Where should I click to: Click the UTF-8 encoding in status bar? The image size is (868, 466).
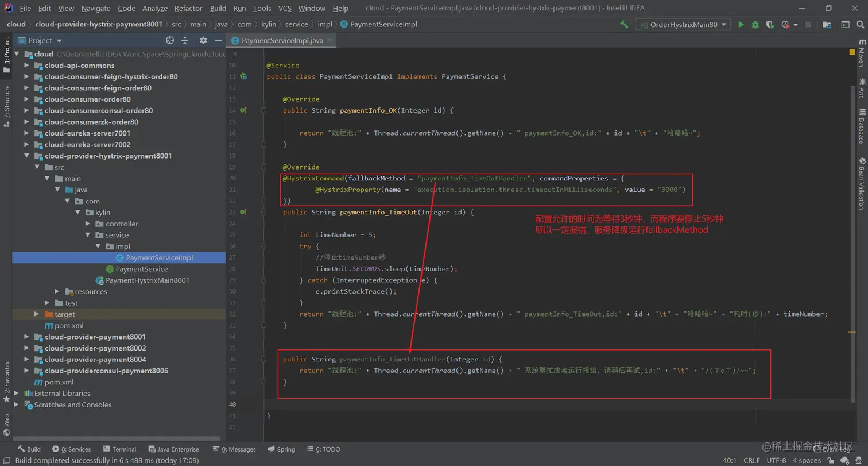tap(776, 460)
